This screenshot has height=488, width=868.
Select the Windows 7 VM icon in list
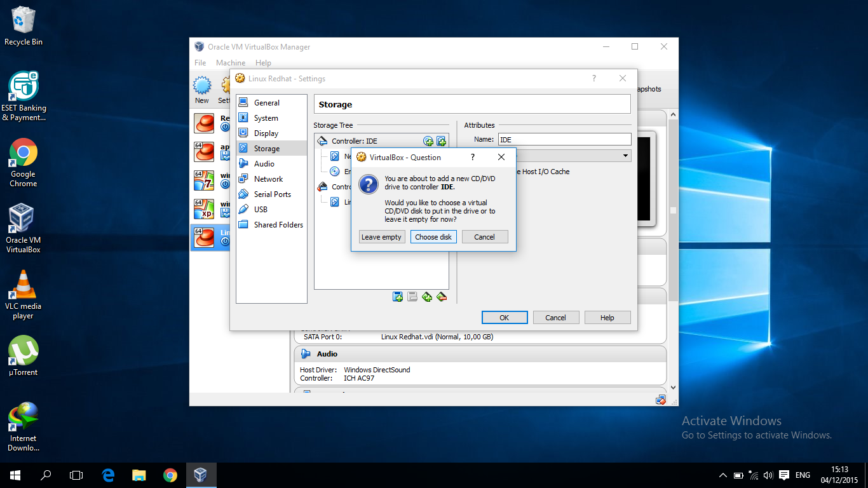coord(204,181)
